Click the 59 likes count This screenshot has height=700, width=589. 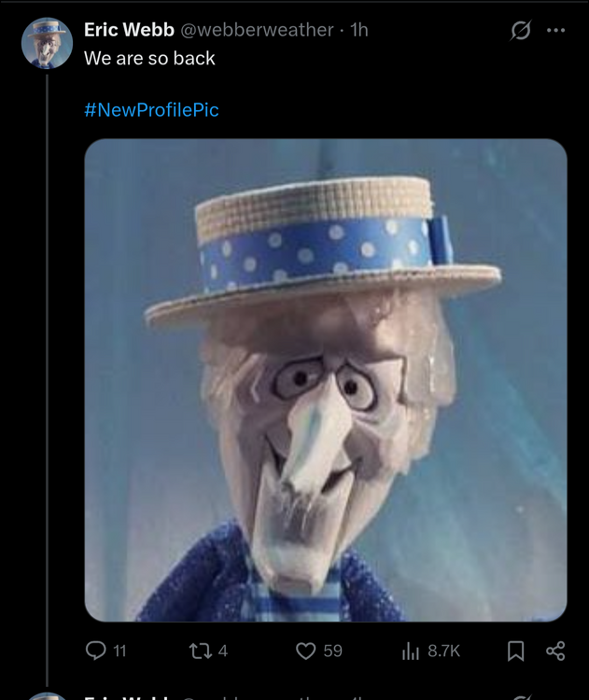333,651
